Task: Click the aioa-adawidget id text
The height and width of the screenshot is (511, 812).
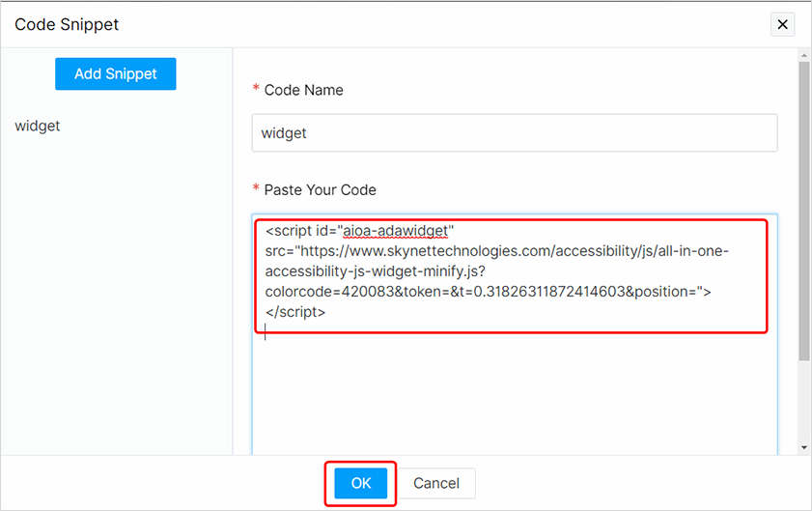Action: [396, 231]
